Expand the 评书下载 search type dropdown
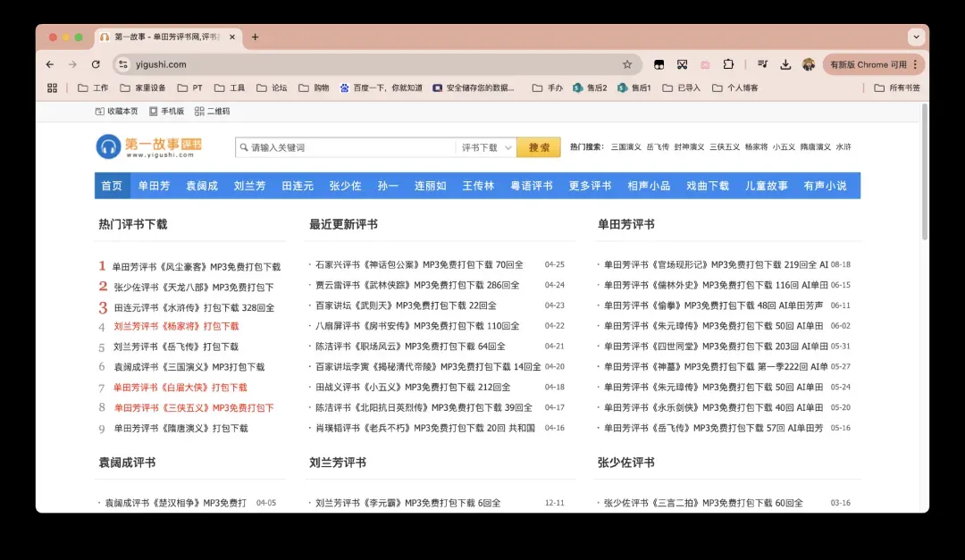Viewport: 965px width, 560px height. (x=487, y=147)
